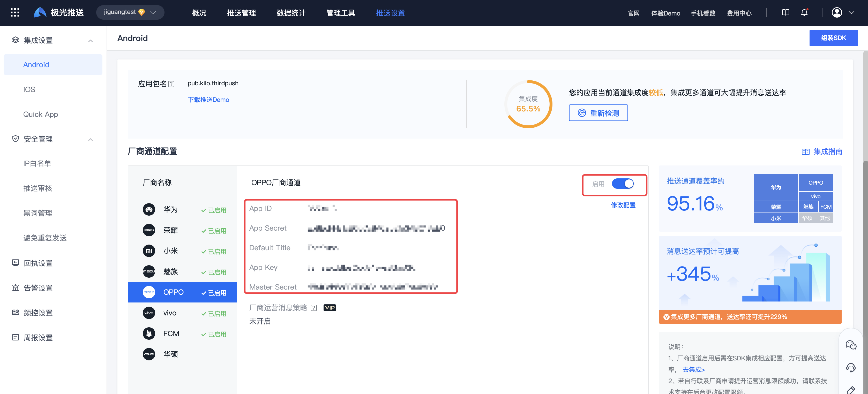Open the documentation book icon
The height and width of the screenshot is (394, 868).
tap(785, 13)
